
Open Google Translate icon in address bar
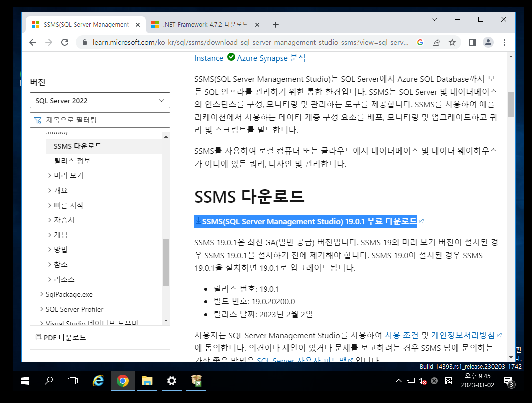420,42
